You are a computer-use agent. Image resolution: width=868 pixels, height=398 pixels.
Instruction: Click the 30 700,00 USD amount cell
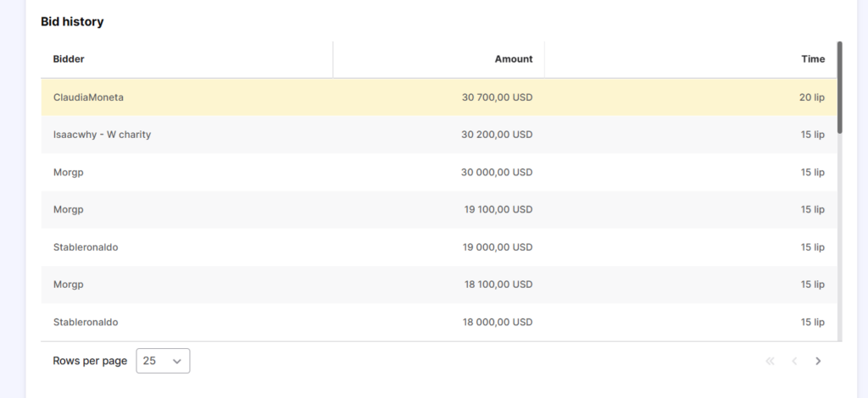click(x=497, y=97)
